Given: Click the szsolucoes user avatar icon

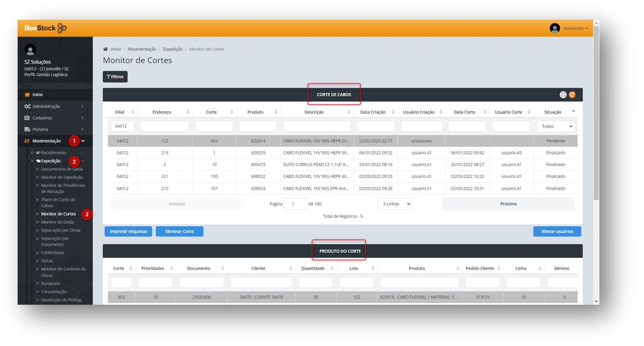Looking at the screenshot, I should (554, 28).
